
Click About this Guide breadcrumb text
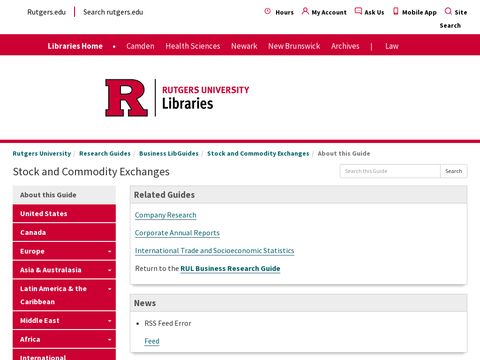[344, 154]
